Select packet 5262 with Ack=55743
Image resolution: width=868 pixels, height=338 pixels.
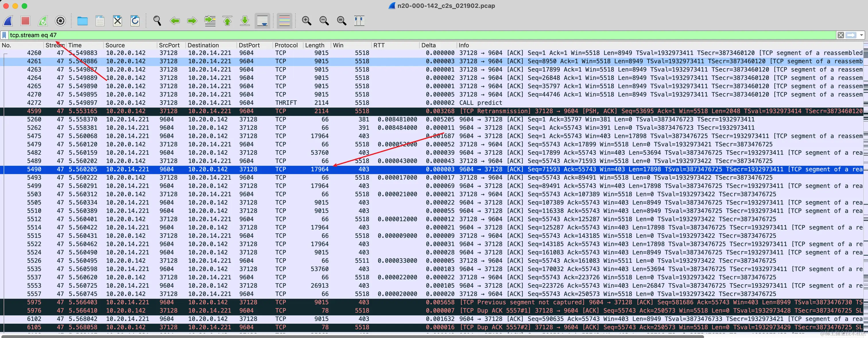point(431,128)
